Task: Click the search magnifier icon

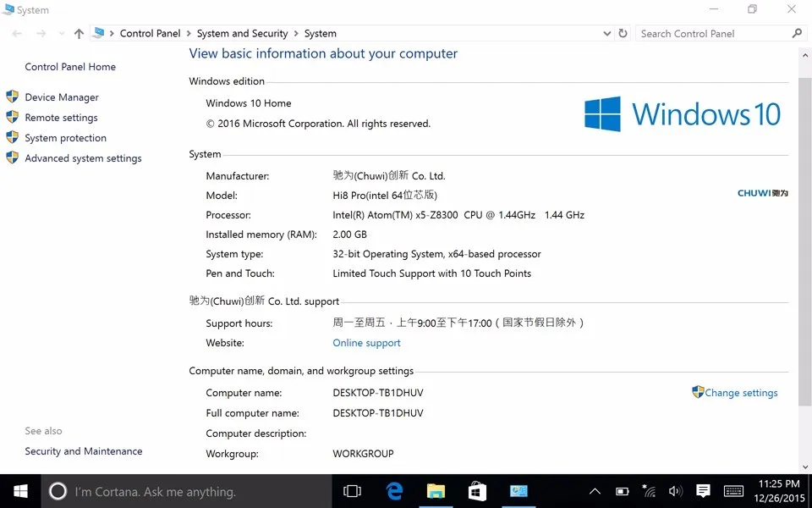Action: pos(797,34)
